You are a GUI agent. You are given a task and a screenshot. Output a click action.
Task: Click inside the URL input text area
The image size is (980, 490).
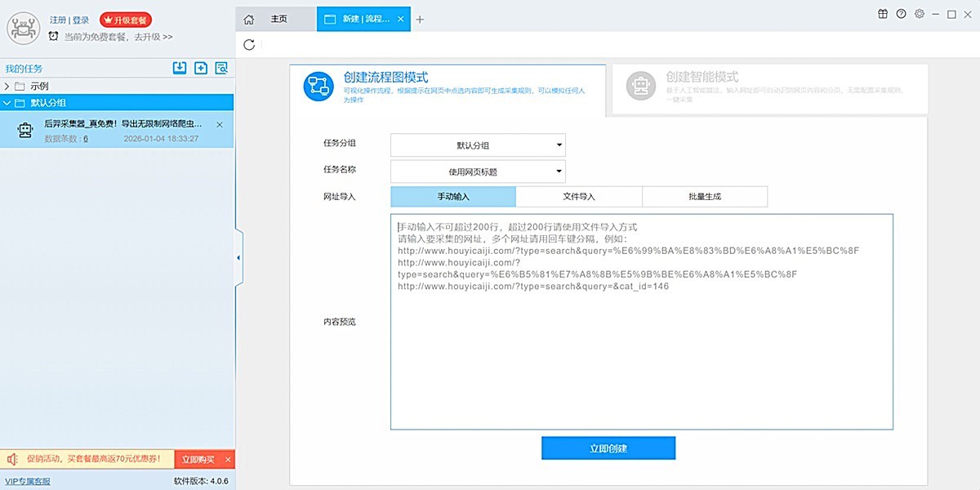tap(641, 359)
